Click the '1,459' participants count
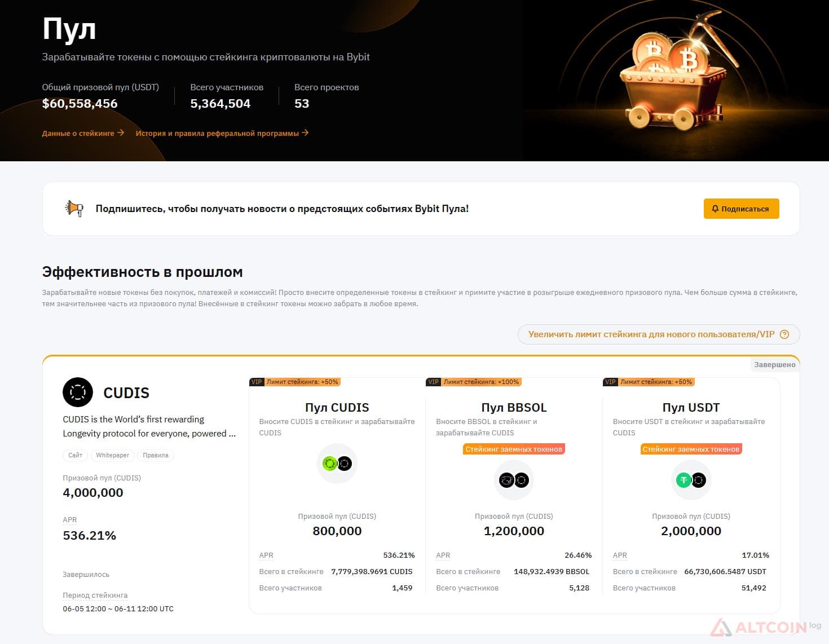This screenshot has width=829, height=644. [x=402, y=588]
